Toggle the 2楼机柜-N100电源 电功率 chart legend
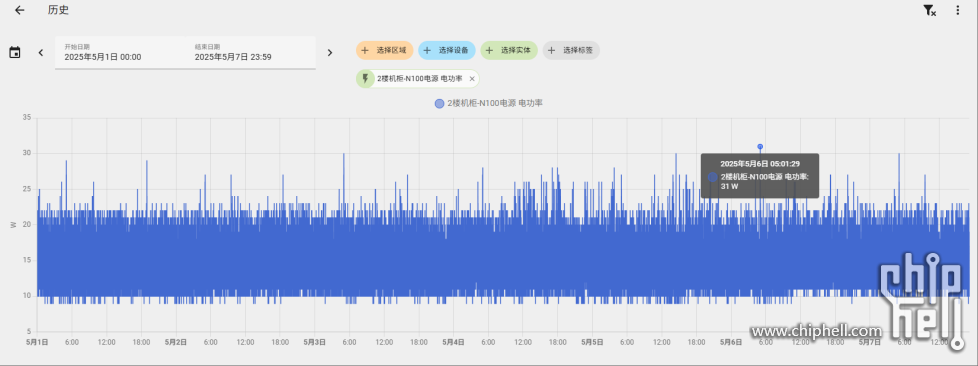Screen dimensions: 978x366 pos(489,104)
